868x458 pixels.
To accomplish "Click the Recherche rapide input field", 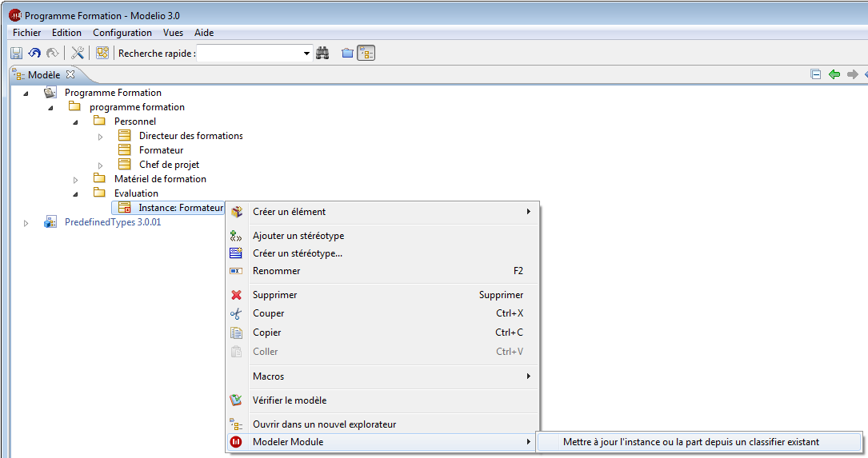I will (249, 53).
